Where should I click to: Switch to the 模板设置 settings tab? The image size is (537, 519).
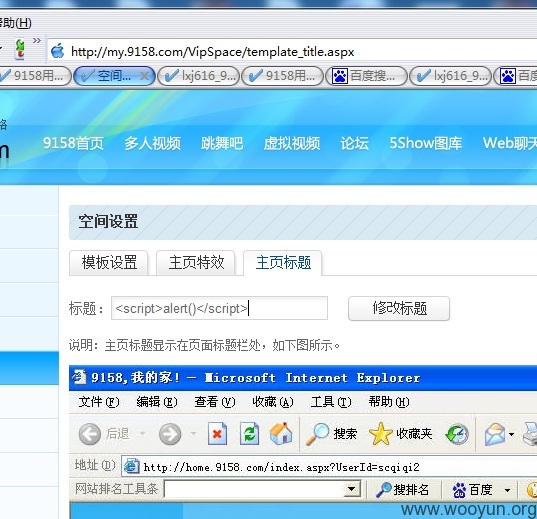(109, 263)
